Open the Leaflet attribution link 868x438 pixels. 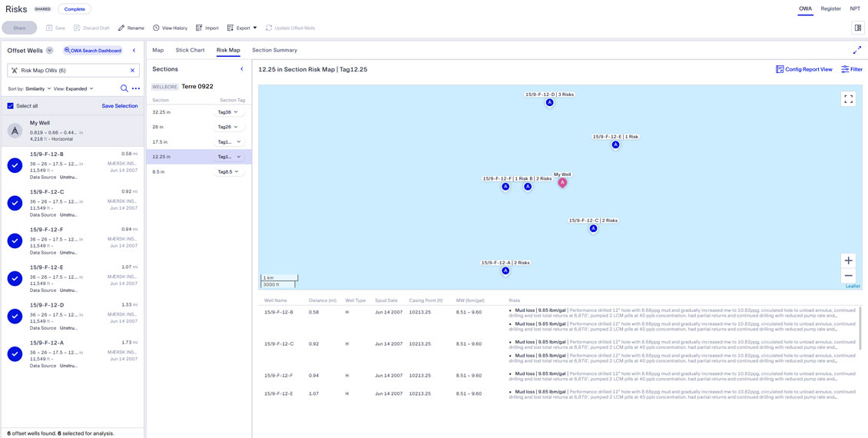(853, 286)
